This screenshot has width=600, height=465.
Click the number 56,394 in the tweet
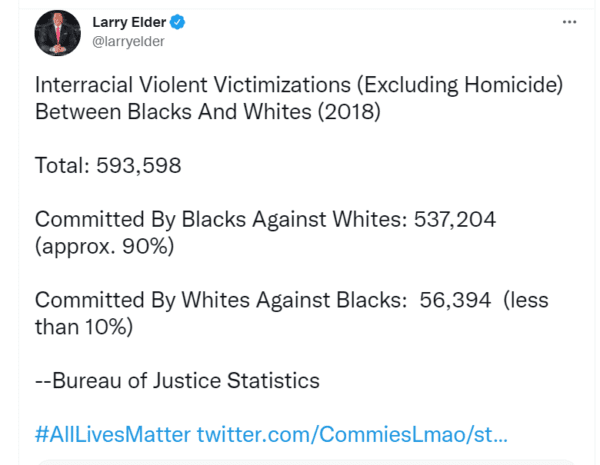tap(455, 300)
